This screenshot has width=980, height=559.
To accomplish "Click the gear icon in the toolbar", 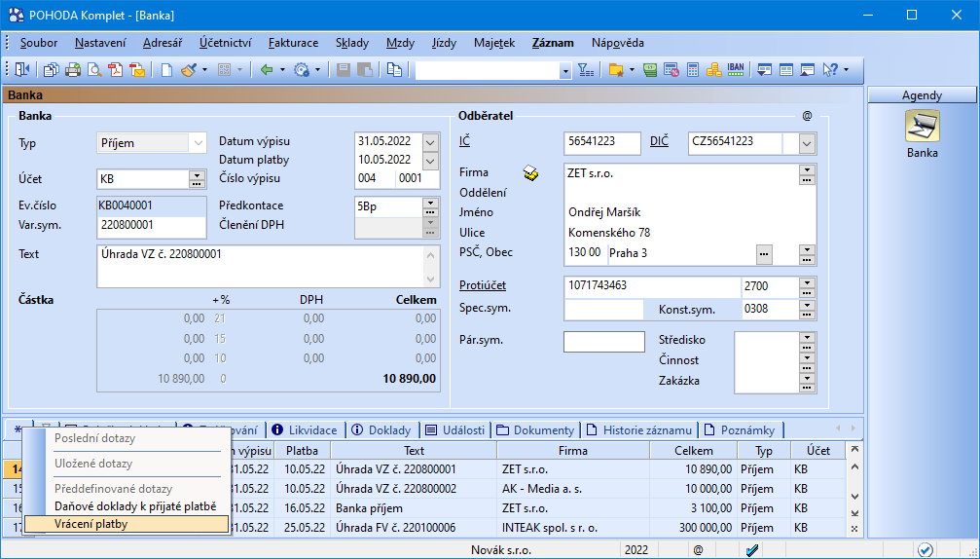I will 302,70.
